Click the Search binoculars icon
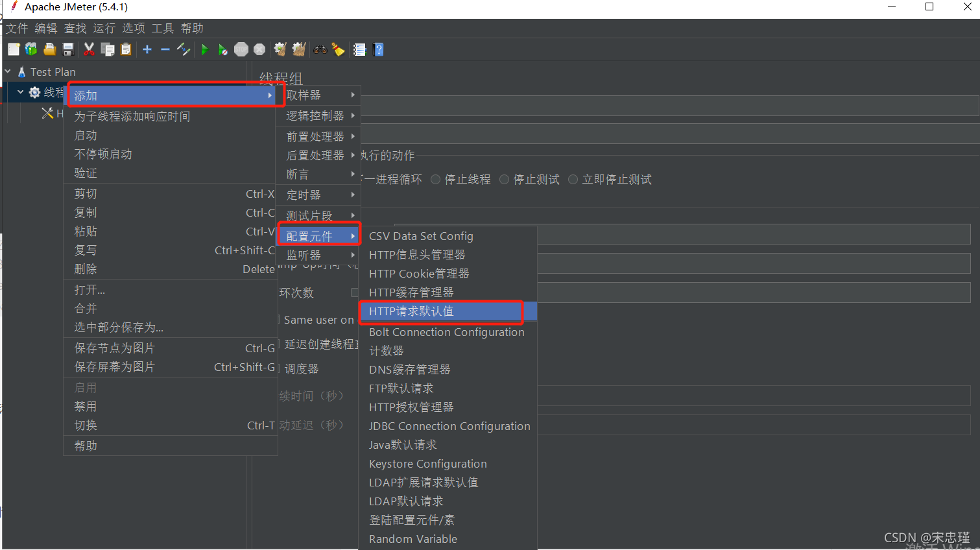This screenshot has width=980, height=550. (320, 49)
